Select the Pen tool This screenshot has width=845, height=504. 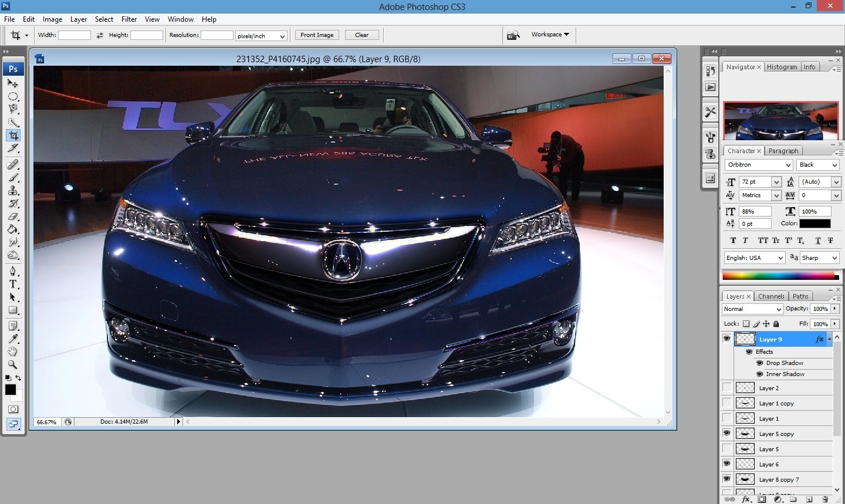12,271
